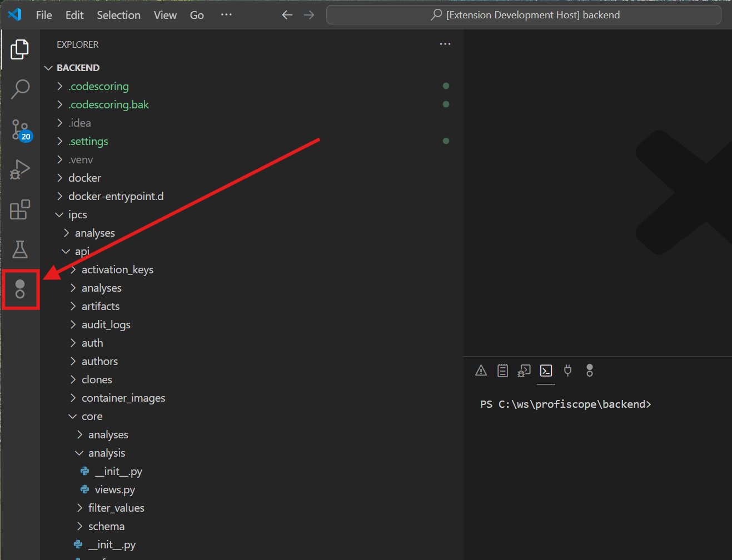The height and width of the screenshot is (560, 732).
Task: Open Source Control with 20 changes
Action: click(21, 130)
